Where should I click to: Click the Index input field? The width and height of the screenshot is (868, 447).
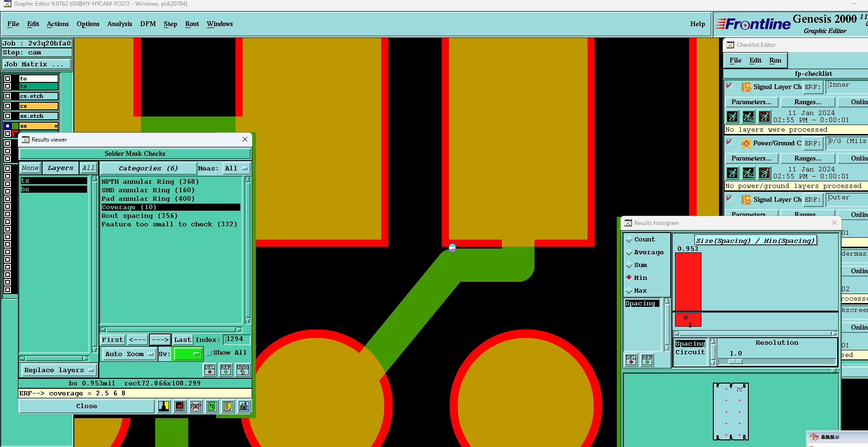[237, 339]
